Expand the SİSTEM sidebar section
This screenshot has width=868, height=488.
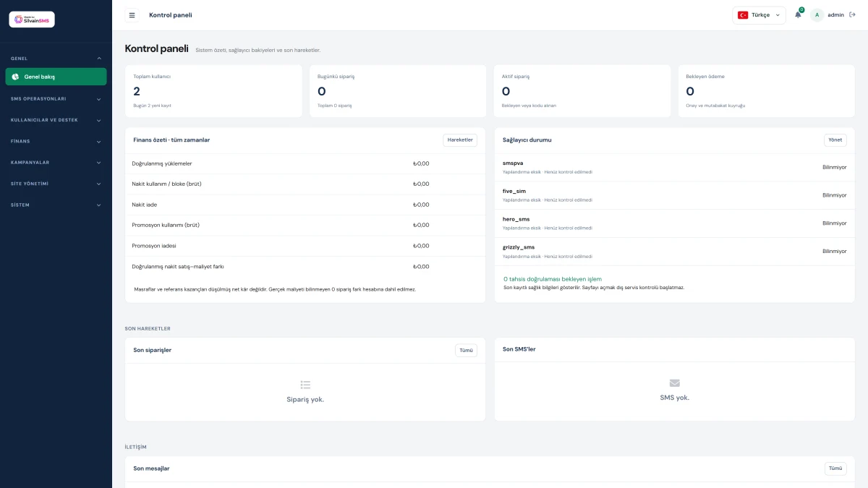point(56,205)
